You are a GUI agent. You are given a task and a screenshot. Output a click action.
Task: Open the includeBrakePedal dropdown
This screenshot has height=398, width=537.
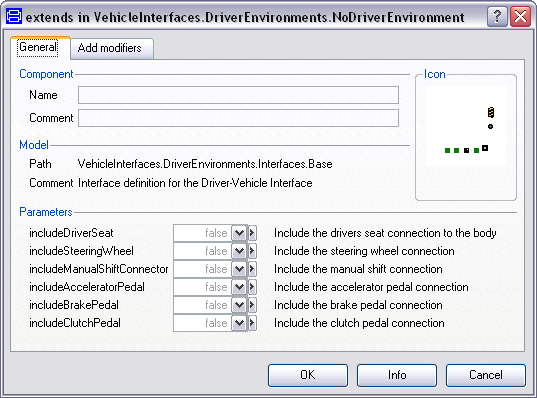point(239,305)
